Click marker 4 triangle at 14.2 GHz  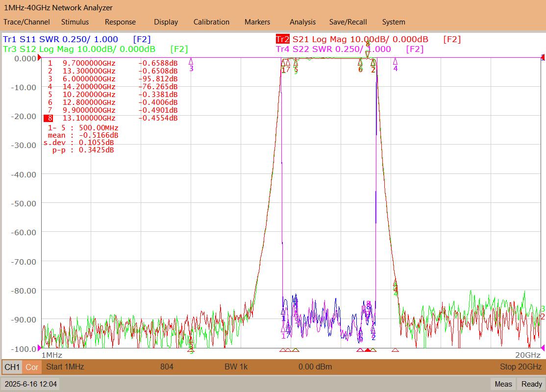pyautogui.click(x=395, y=62)
